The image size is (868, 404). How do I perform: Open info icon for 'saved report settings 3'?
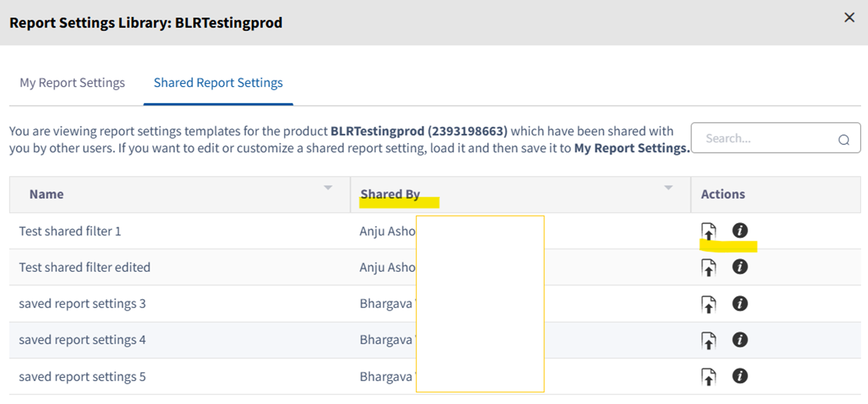click(740, 303)
